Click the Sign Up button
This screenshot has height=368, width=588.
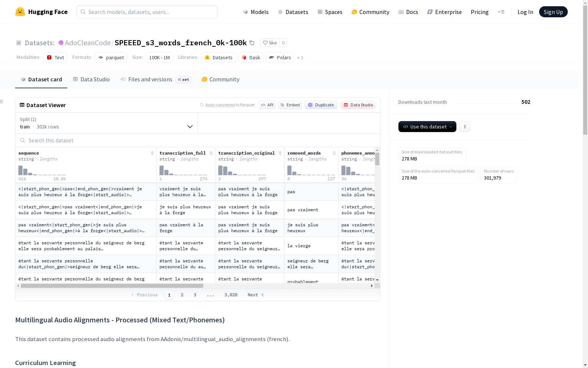tap(553, 12)
